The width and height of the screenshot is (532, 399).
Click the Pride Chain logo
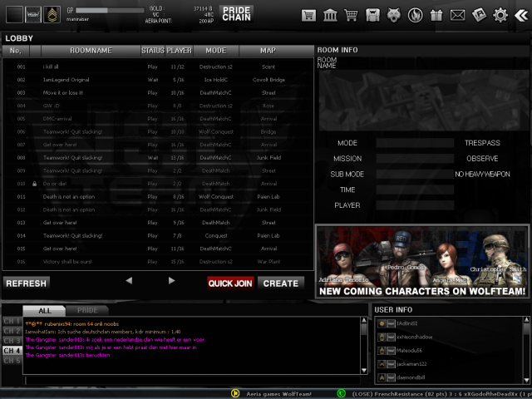pyautogui.click(x=236, y=12)
